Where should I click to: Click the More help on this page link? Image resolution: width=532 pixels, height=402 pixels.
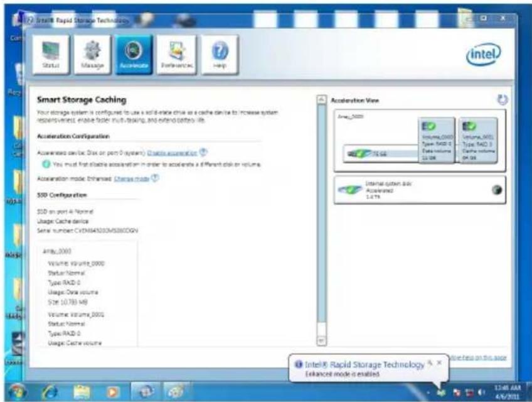coord(478,358)
